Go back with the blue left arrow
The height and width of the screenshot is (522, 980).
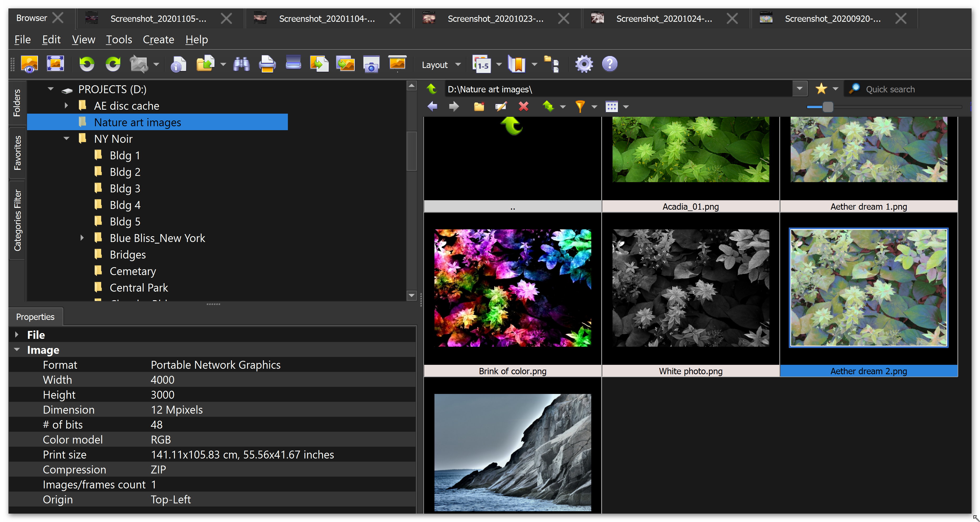(432, 107)
